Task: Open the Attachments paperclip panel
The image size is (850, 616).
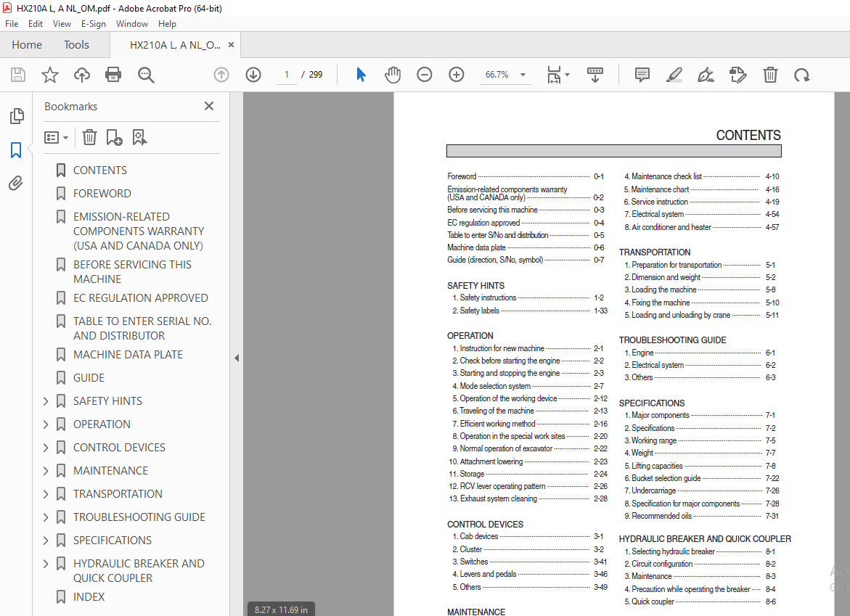Action: 16,184
